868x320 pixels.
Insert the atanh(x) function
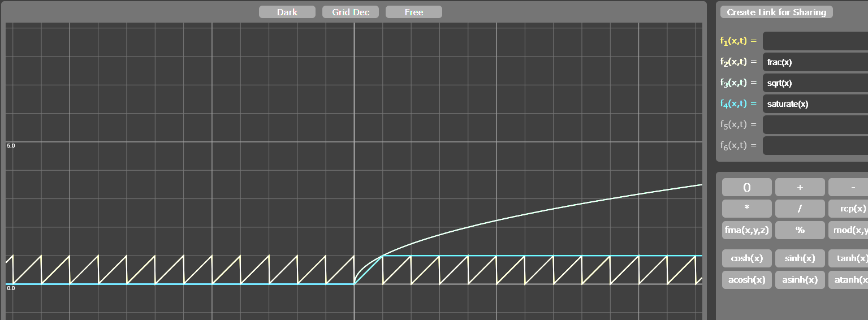point(848,279)
